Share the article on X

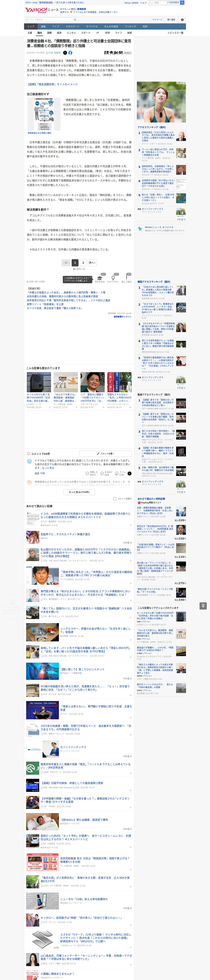65,53
